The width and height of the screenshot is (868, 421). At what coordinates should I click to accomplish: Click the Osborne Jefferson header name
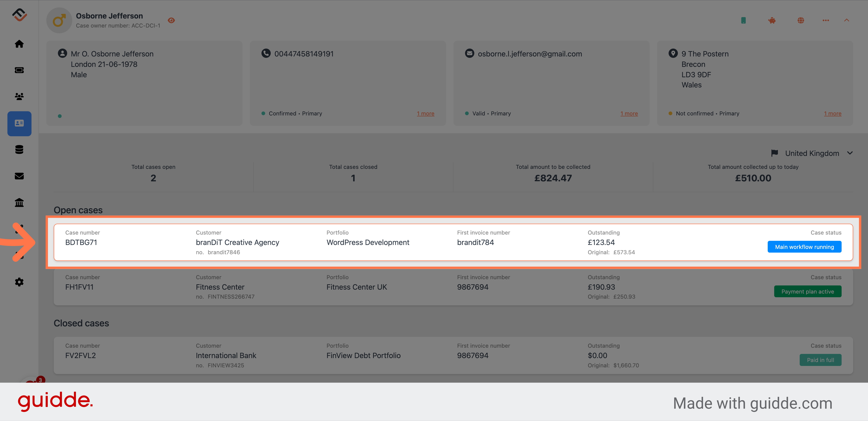pos(109,16)
